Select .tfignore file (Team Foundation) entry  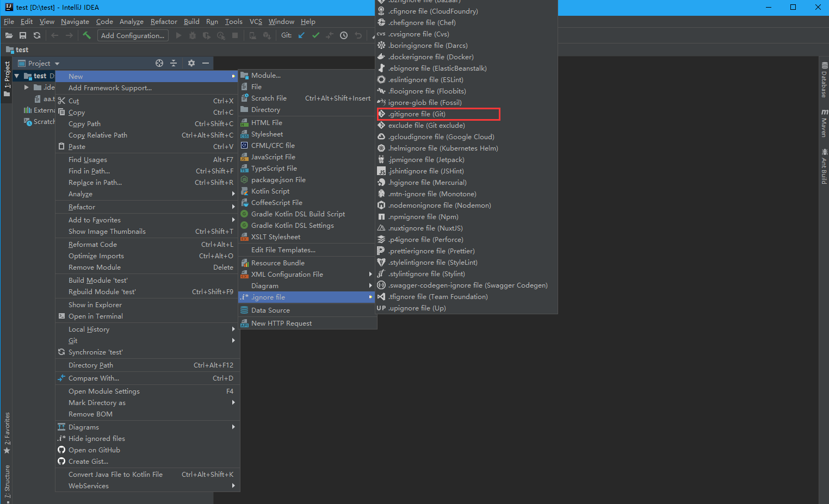[467, 297]
